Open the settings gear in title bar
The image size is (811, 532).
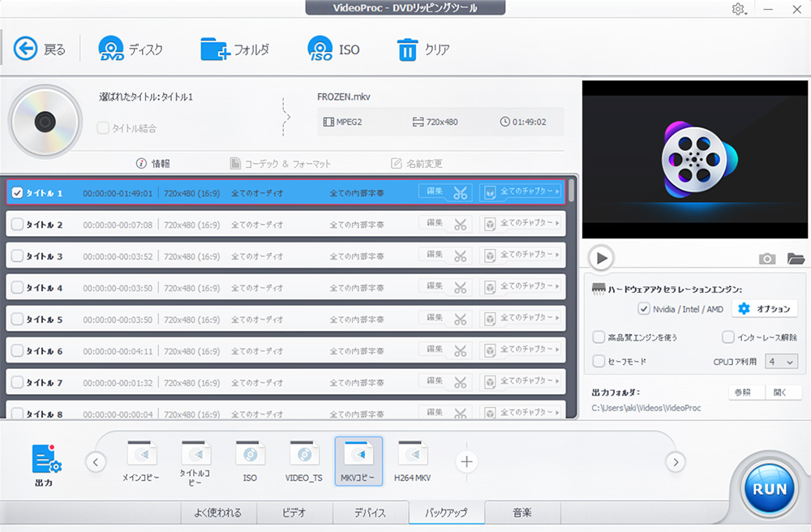point(738,9)
